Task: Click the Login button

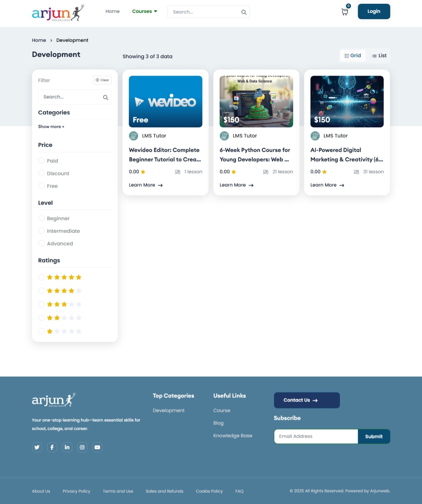Action: tap(373, 11)
